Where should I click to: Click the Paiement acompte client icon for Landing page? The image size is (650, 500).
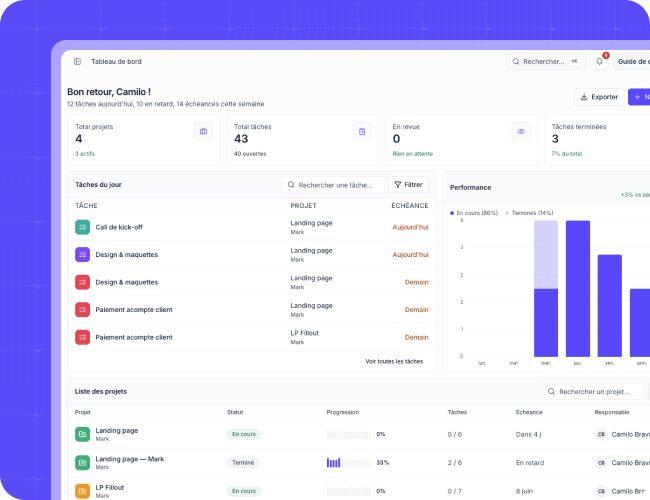(x=82, y=310)
